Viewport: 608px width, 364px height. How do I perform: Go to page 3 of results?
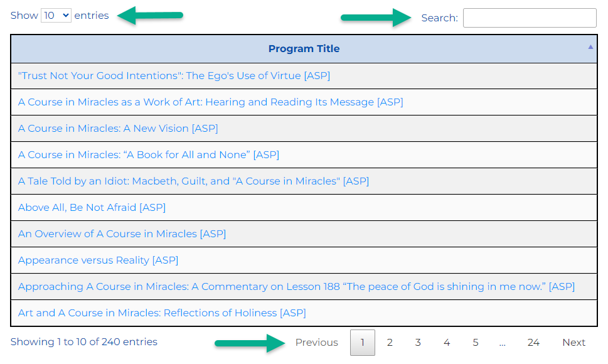pyautogui.click(x=418, y=343)
